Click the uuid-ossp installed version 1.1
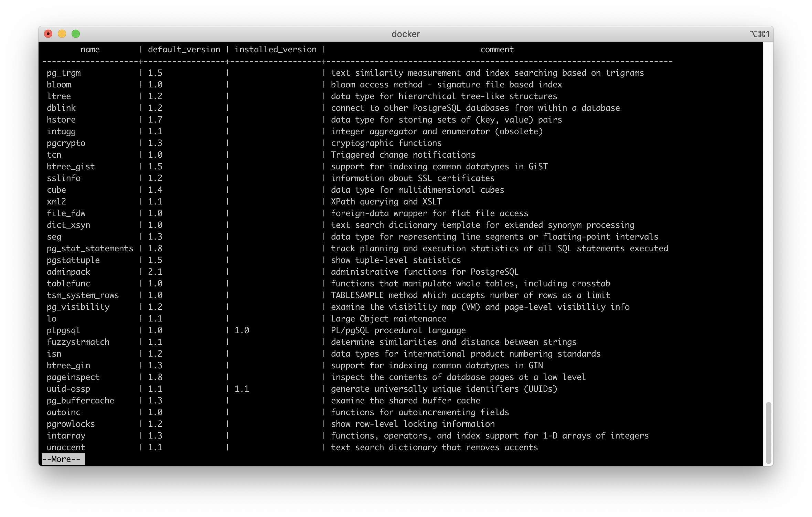This screenshot has width=812, height=517. click(x=242, y=389)
